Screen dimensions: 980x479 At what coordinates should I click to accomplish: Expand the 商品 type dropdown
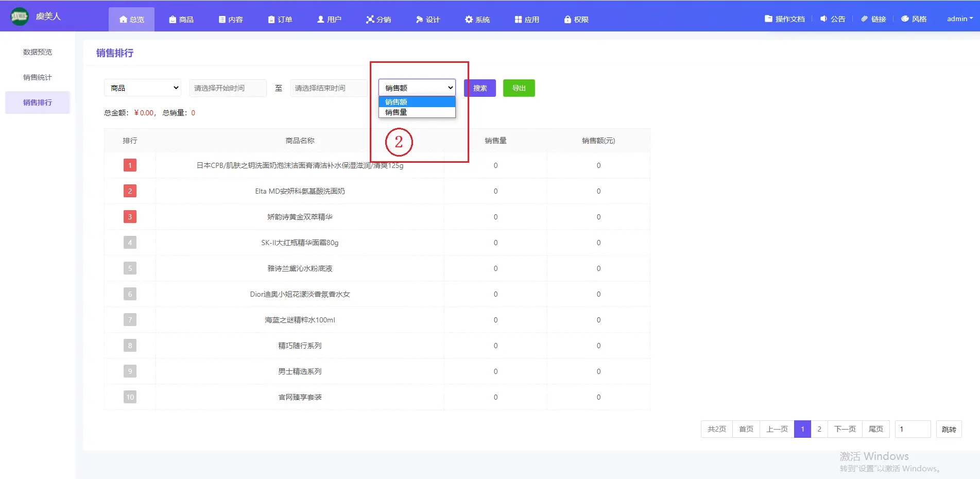pyautogui.click(x=143, y=88)
